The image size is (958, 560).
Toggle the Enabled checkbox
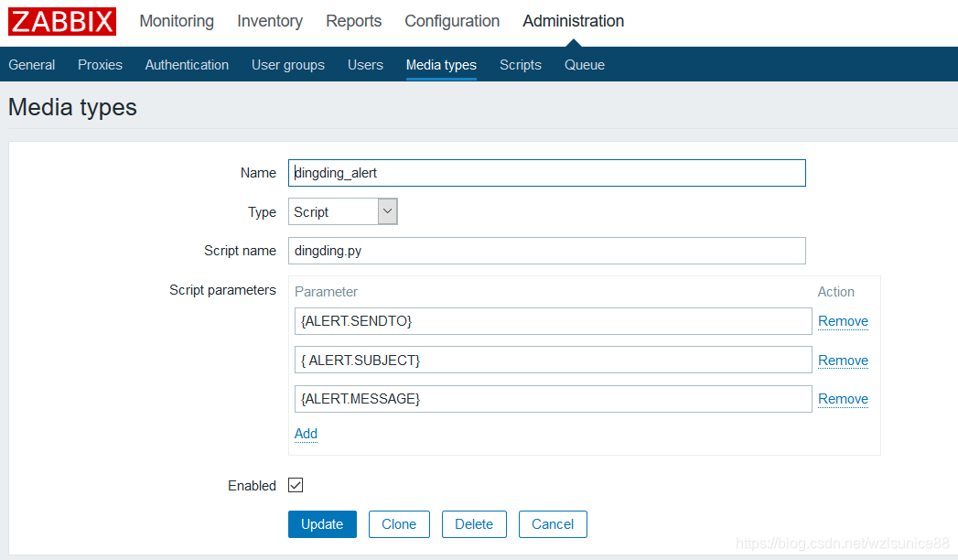tap(296, 485)
